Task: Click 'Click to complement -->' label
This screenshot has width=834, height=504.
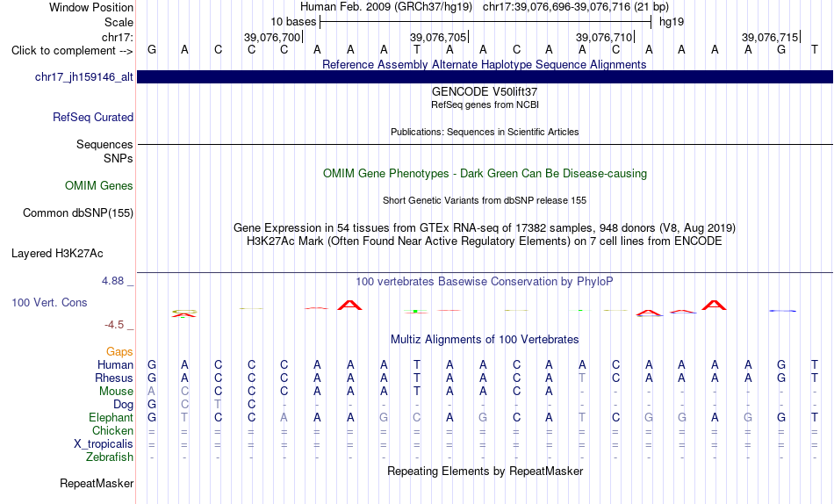Action: point(72,51)
